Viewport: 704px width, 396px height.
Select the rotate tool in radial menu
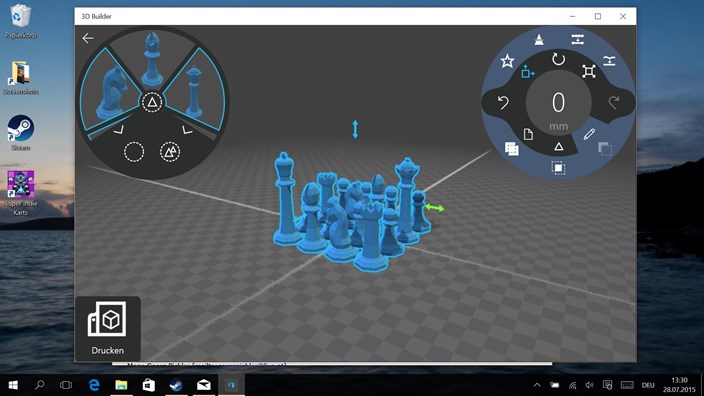click(558, 59)
